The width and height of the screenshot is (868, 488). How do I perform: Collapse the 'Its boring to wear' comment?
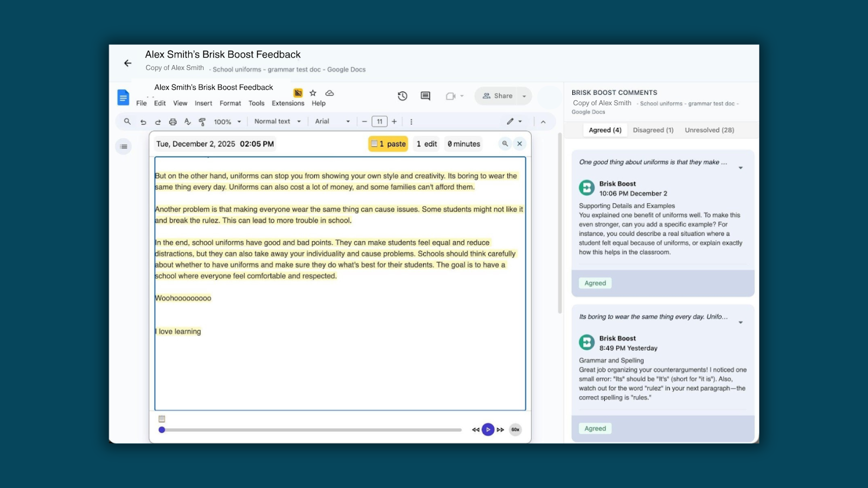click(741, 323)
